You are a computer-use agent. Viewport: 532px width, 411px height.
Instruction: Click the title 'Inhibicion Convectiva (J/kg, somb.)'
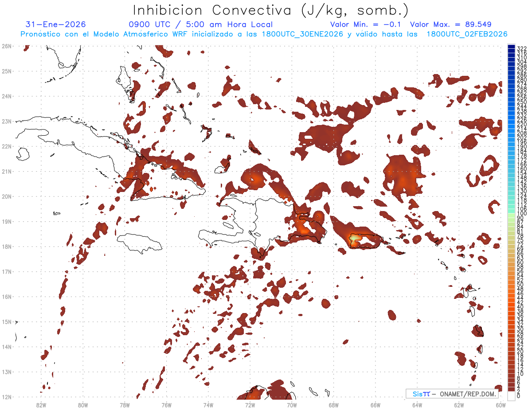pyautogui.click(x=271, y=10)
